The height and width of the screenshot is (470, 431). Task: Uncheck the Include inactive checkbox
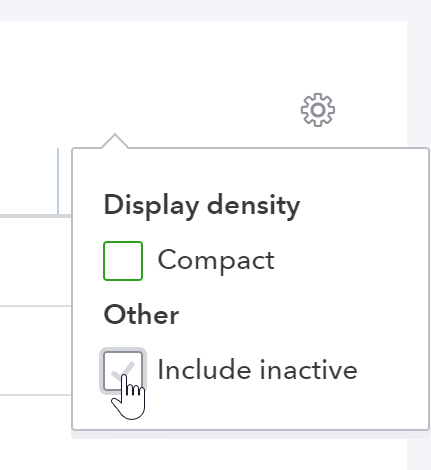click(123, 371)
